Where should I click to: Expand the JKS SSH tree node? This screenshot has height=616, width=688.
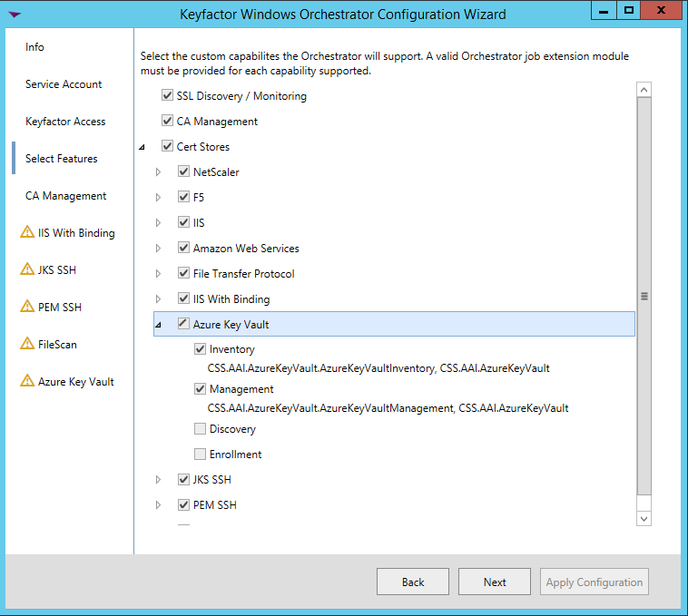point(159,480)
